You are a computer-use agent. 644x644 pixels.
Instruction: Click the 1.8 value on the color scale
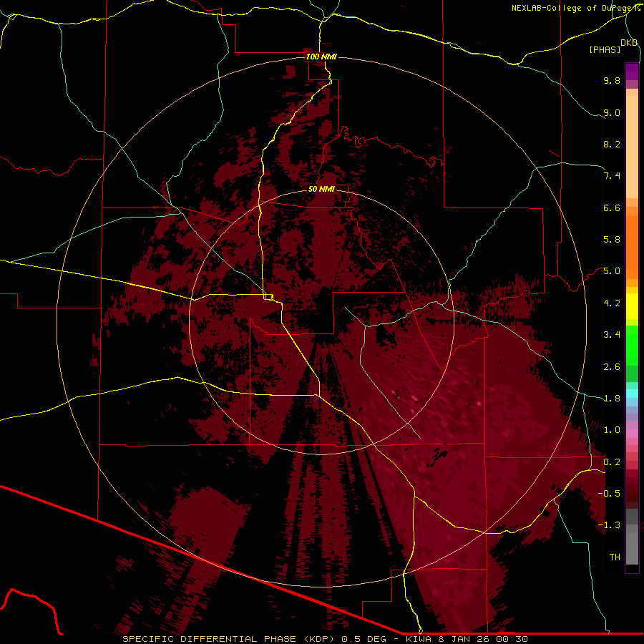tap(612, 399)
